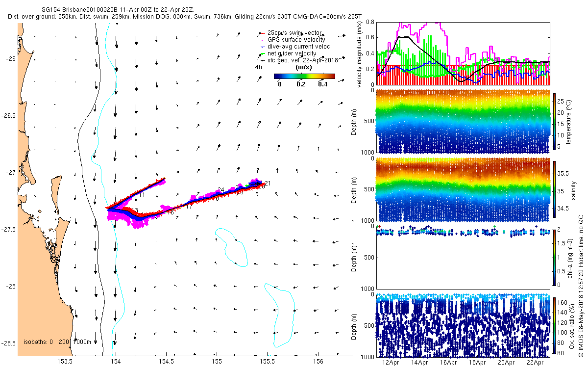Click map latitude label '-26'
The height and width of the screenshot is (368, 588).
11,59
